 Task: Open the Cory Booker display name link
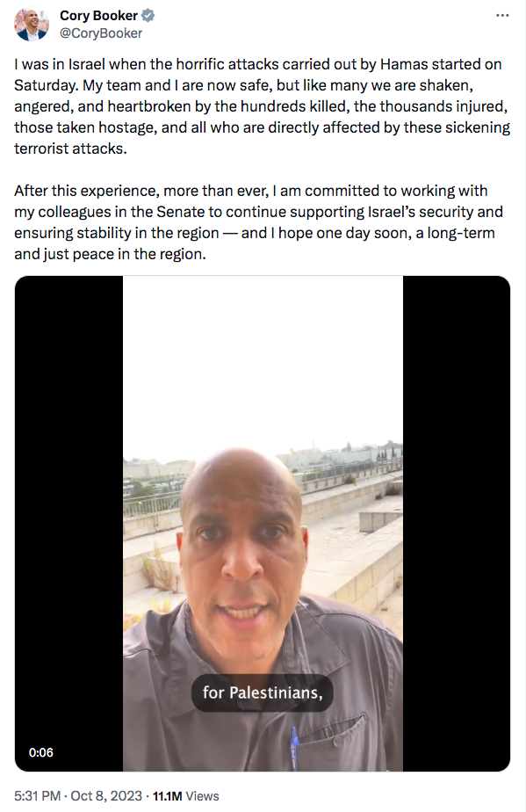point(98,16)
